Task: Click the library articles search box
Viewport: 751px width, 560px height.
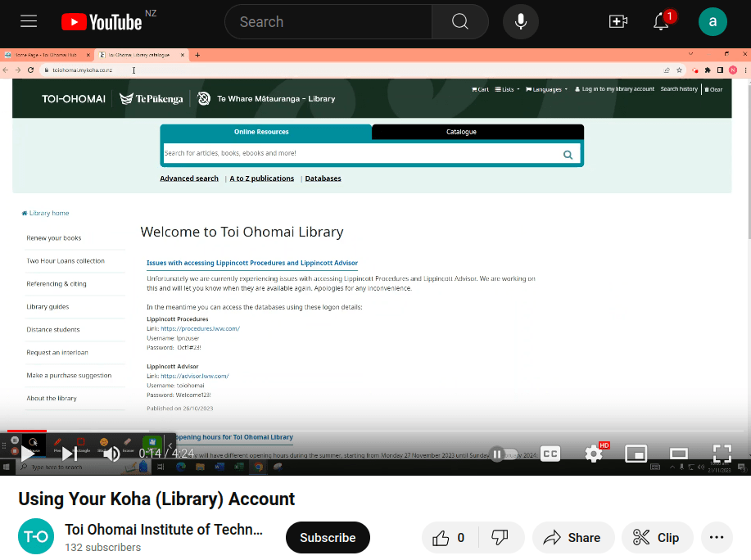Action: 362,153
